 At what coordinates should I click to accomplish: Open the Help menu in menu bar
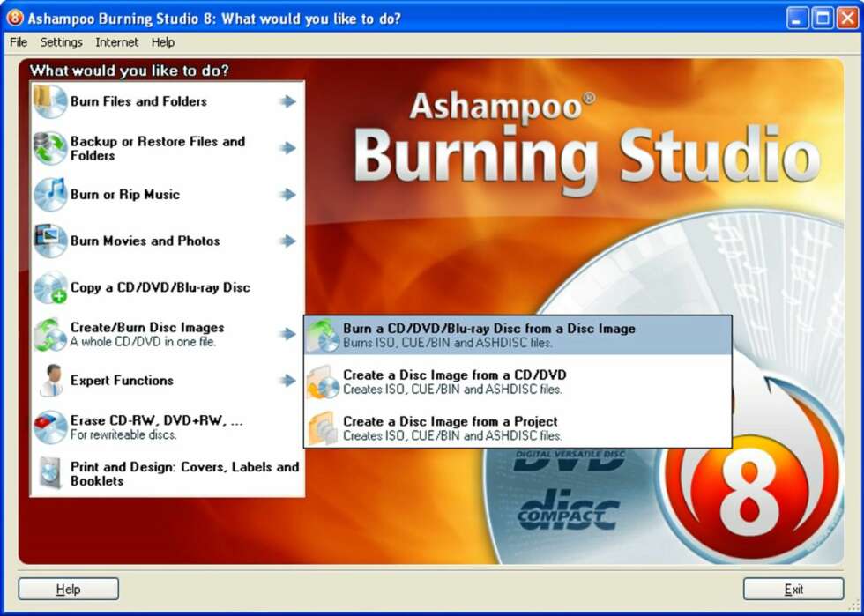[x=163, y=42]
